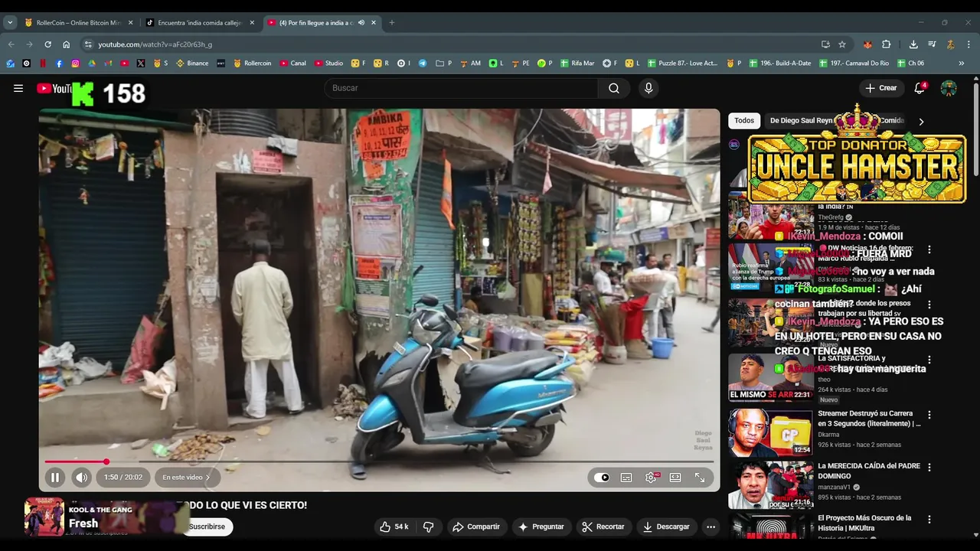Viewport: 980px width, 551px height.
Task: Dislike the video with the thumbs down icon
Action: click(x=429, y=527)
